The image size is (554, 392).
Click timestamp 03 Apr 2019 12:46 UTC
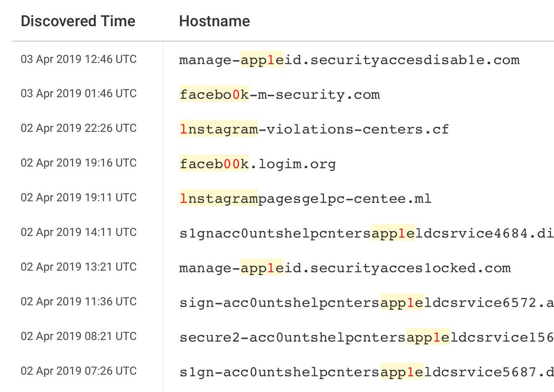pos(79,59)
